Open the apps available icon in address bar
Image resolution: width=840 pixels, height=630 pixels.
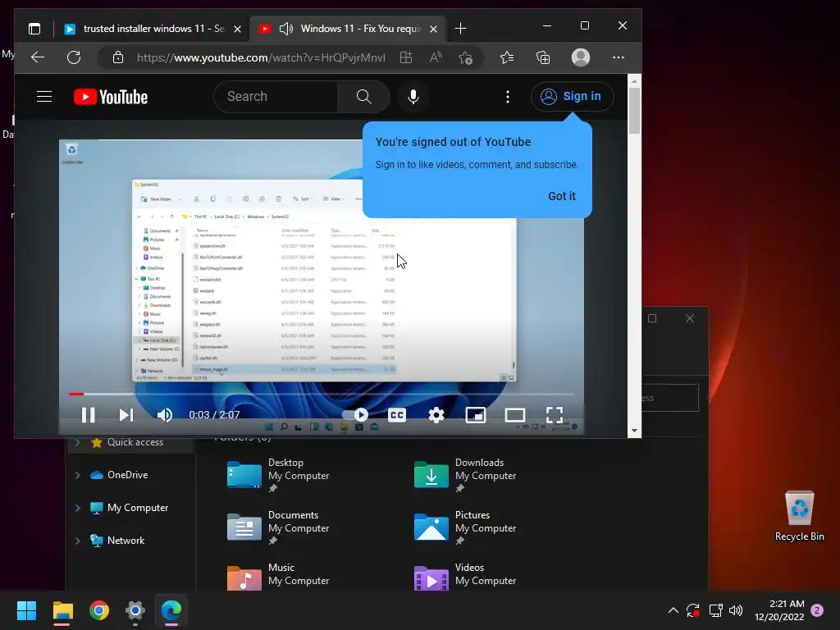click(x=406, y=57)
